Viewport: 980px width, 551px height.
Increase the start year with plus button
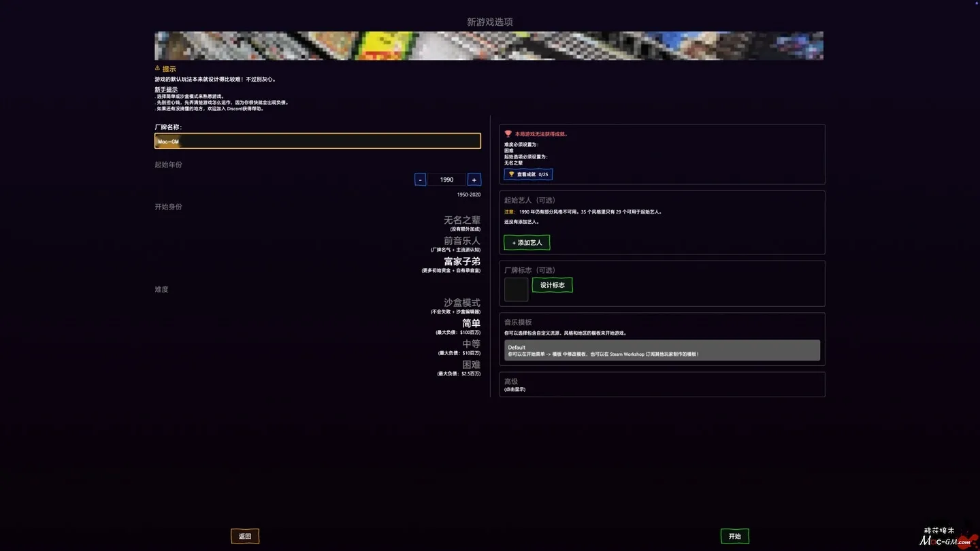point(474,180)
